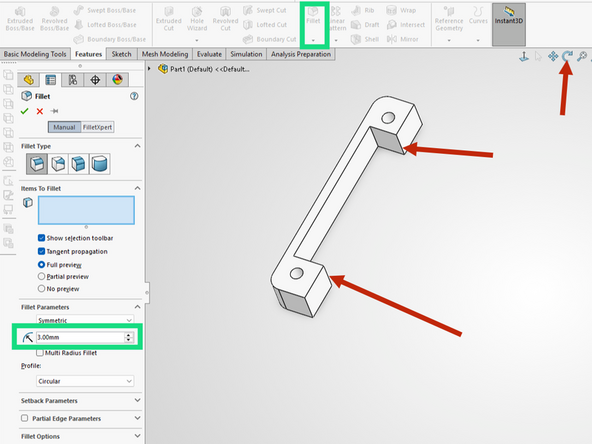This screenshot has width=592, height=444.
Task: Select Lofted Cut command
Action: click(x=265, y=25)
